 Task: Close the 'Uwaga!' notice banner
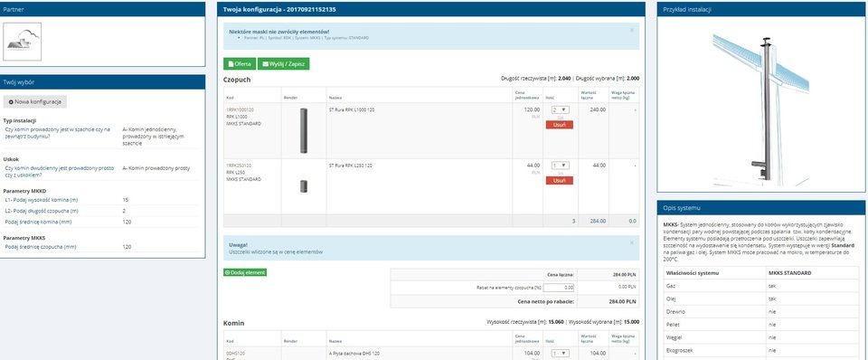(632, 242)
